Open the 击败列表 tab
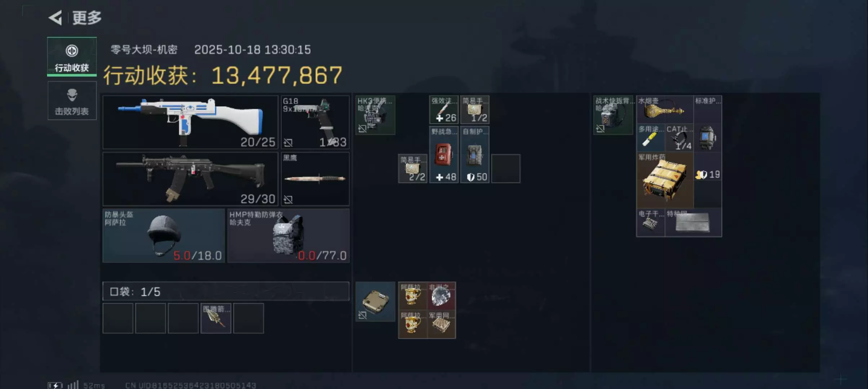 tap(72, 100)
